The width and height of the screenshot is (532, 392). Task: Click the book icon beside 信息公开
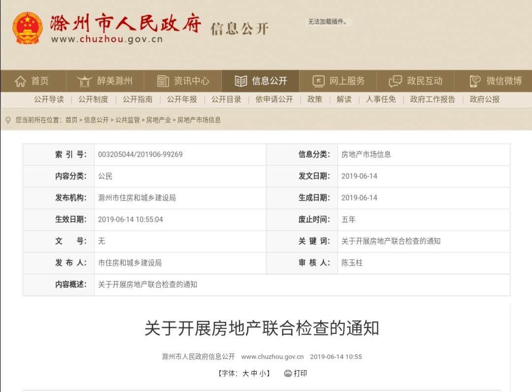tap(241, 81)
